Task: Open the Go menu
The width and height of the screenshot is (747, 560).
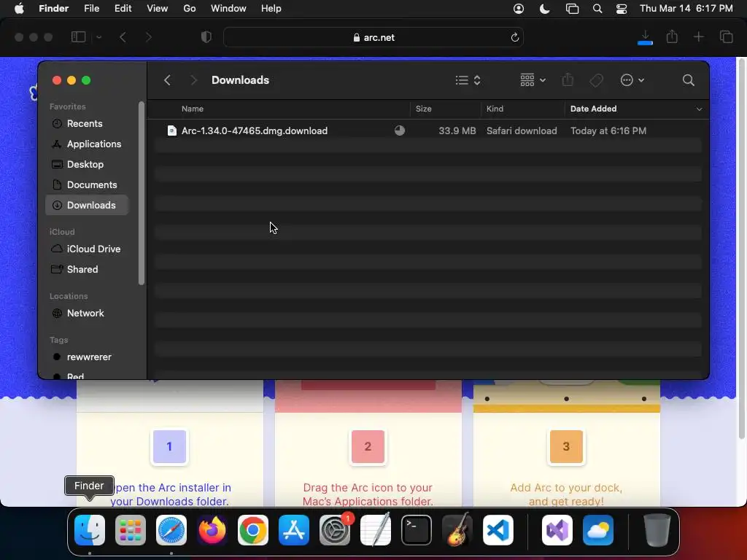Action: point(190,9)
